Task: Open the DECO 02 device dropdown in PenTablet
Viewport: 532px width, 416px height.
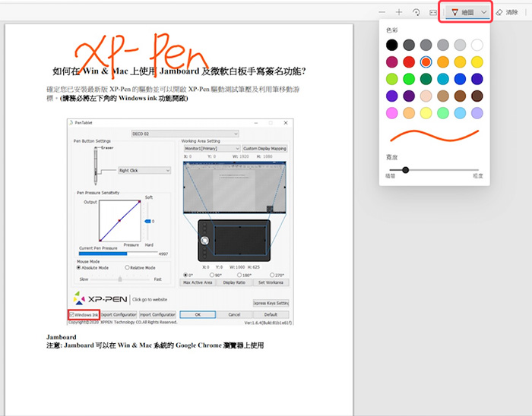Action: 185,134
